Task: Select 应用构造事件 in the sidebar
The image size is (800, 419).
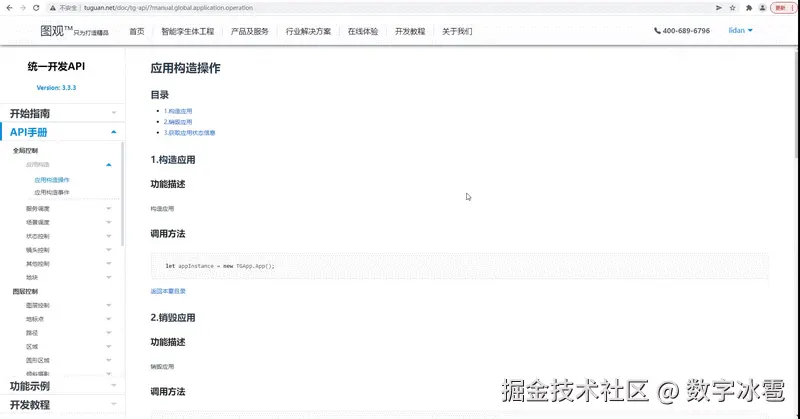Action: tap(52, 192)
